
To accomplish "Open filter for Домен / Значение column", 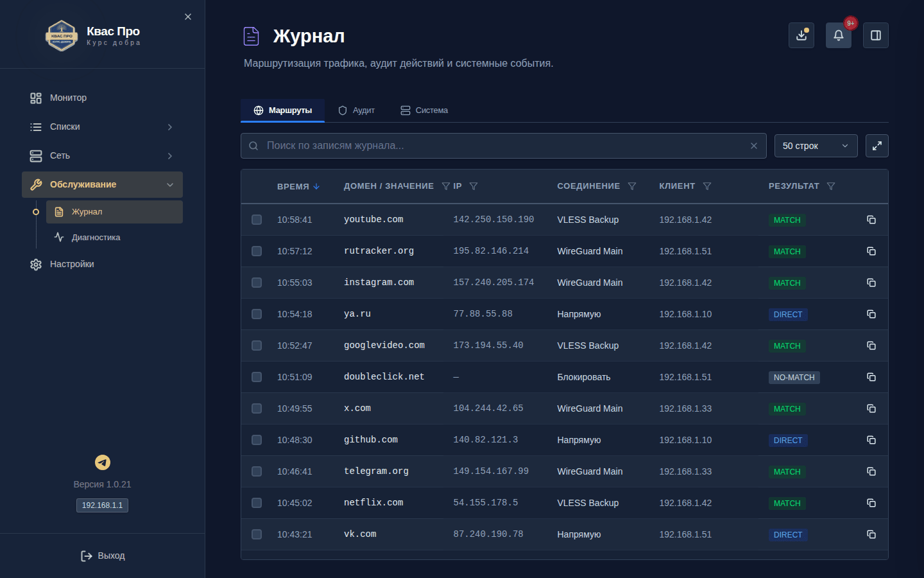I will pyautogui.click(x=445, y=186).
